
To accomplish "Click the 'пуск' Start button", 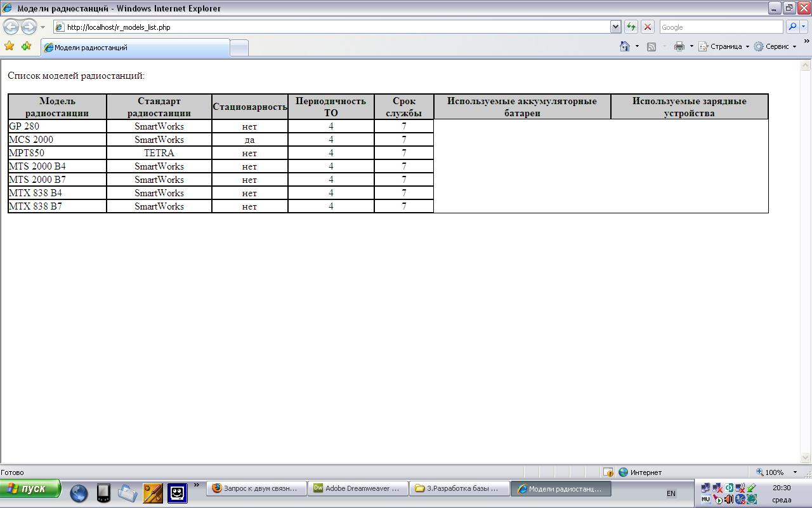I will [30, 489].
